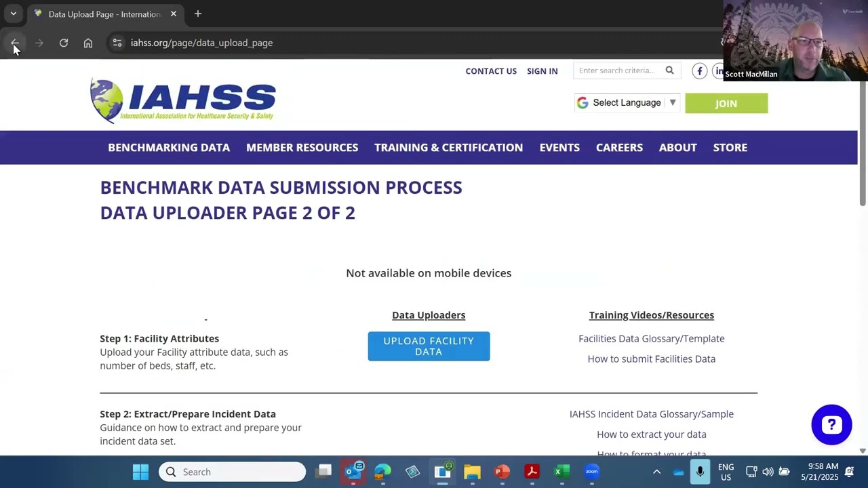Open site information icon in address bar
This screenshot has width=868, height=488.
click(x=117, y=43)
